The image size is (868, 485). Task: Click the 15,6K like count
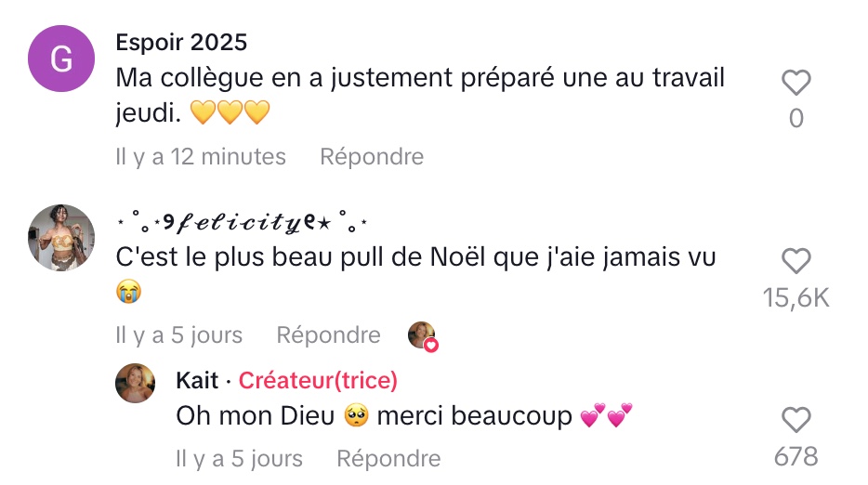[796, 298]
